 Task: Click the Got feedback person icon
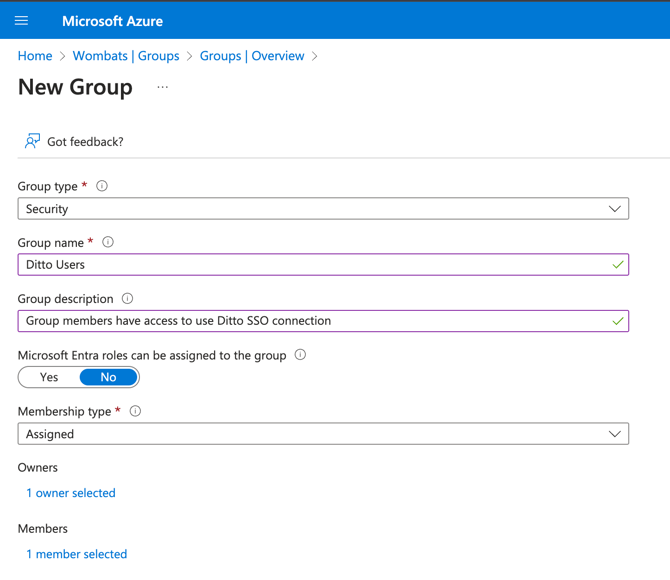(32, 141)
